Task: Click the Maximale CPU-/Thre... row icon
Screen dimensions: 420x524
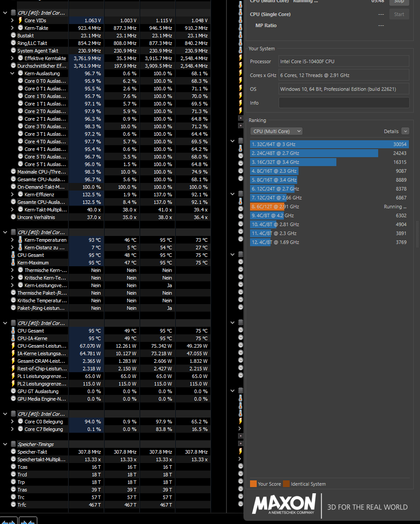Action: pyautogui.click(x=13, y=171)
